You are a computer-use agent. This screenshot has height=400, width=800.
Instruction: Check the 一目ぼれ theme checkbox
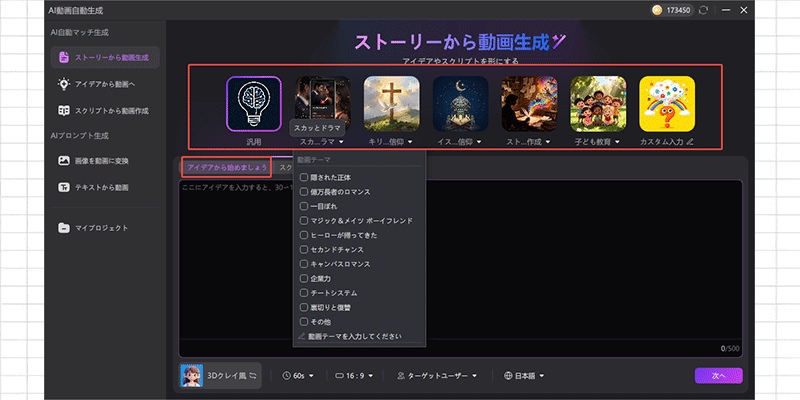click(304, 206)
